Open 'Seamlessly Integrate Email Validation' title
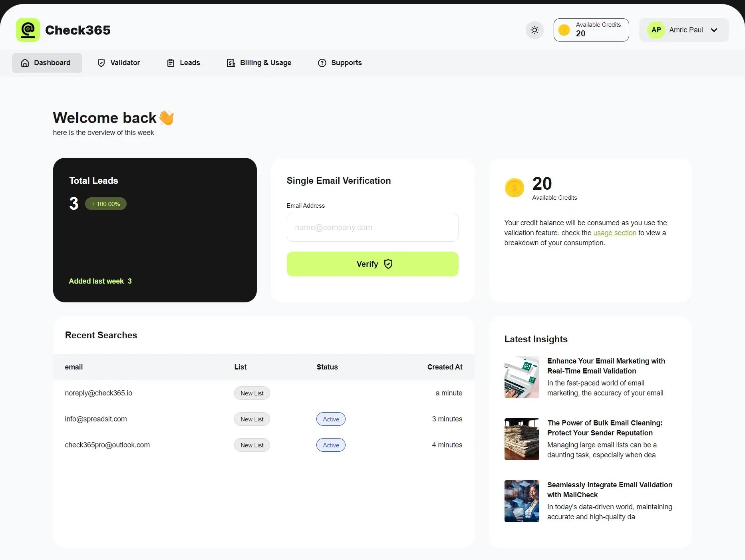 point(610,490)
